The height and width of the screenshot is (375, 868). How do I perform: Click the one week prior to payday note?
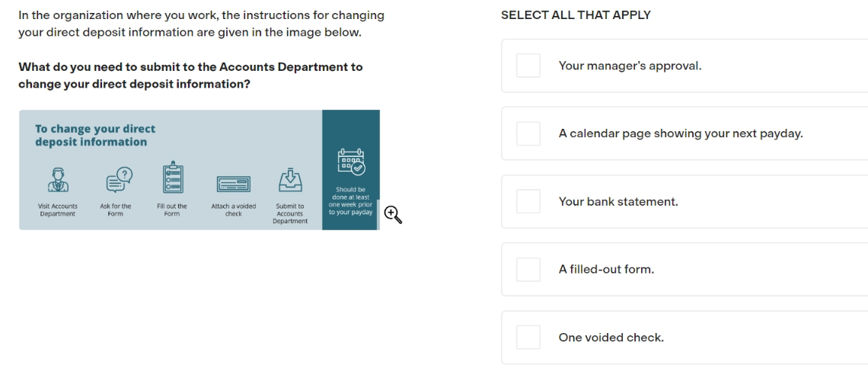tap(350, 201)
